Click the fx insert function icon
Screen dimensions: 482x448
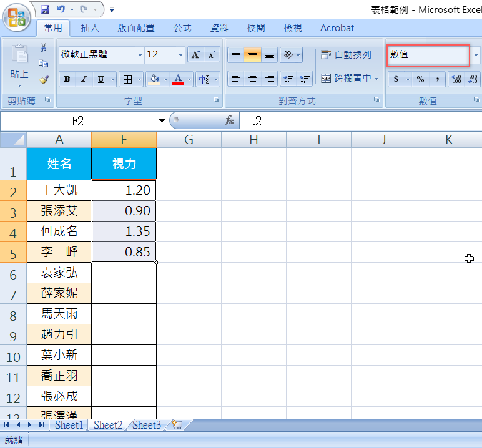229,120
